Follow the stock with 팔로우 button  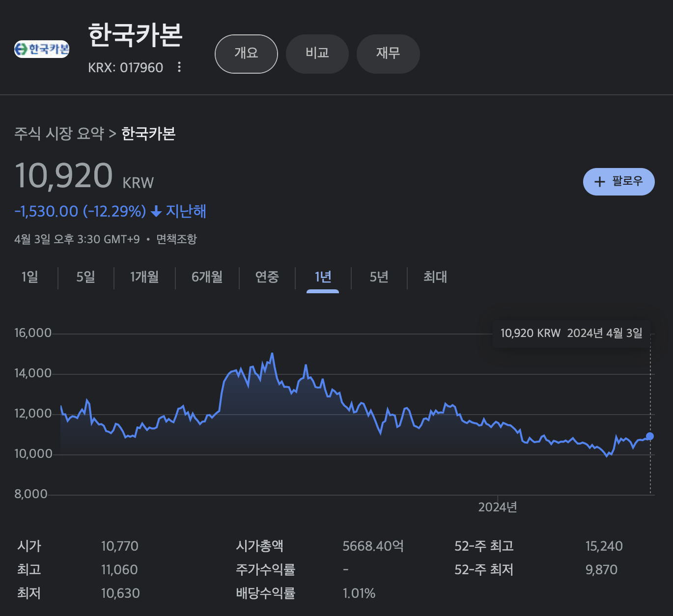point(618,182)
